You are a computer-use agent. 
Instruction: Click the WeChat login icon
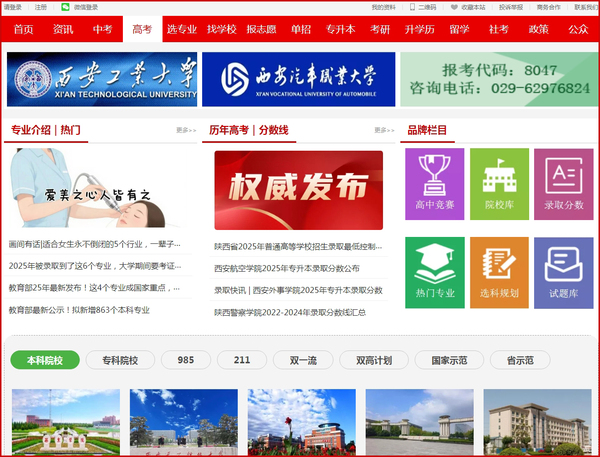click(66, 7)
